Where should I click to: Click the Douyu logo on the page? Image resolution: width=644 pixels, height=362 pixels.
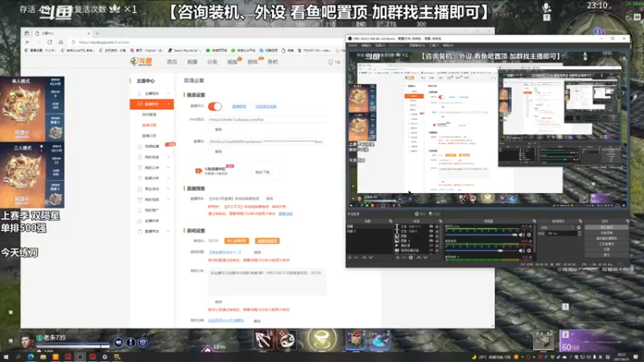click(x=141, y=62)
